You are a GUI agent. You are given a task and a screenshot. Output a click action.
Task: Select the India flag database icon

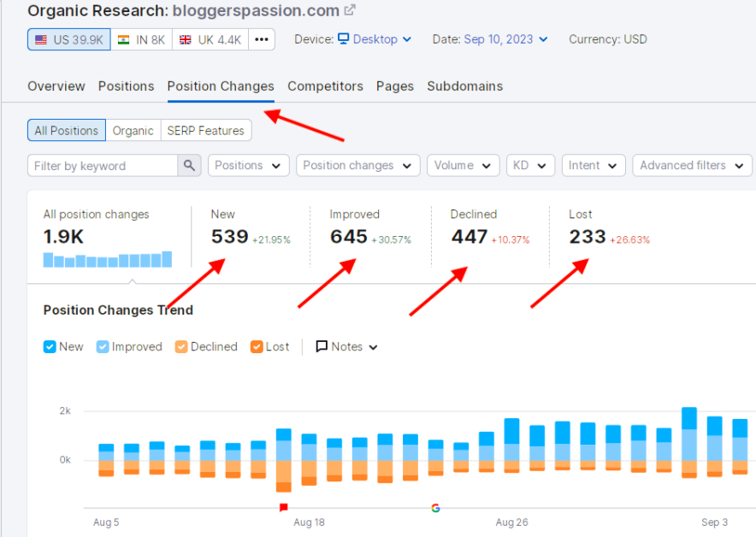coord(124,39)
